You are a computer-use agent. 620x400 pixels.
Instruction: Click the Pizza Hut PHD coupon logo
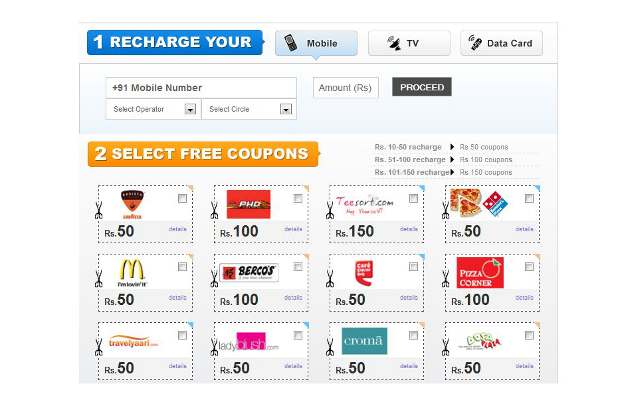pyautogui.click(x=248, y=204)
